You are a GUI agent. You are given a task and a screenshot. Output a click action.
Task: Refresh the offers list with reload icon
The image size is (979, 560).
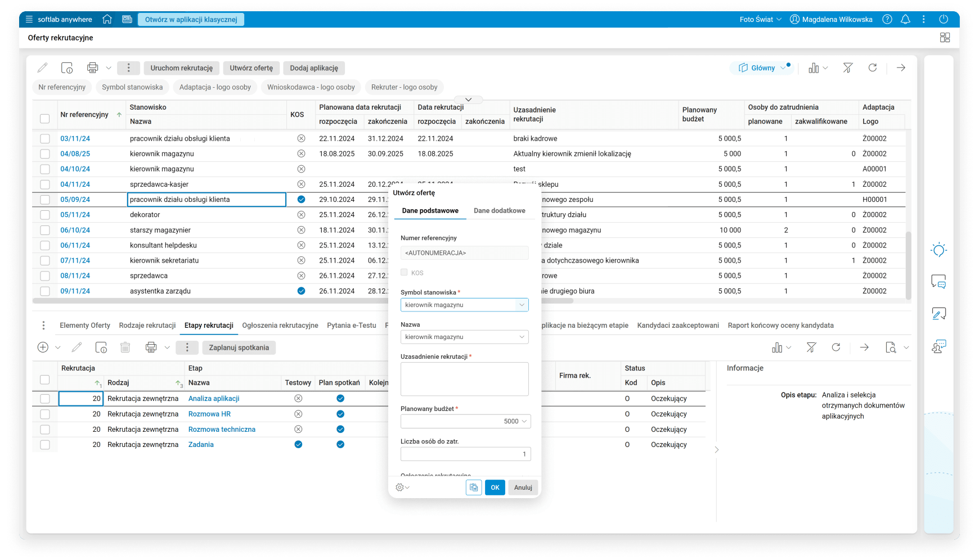tap(873, 68)
